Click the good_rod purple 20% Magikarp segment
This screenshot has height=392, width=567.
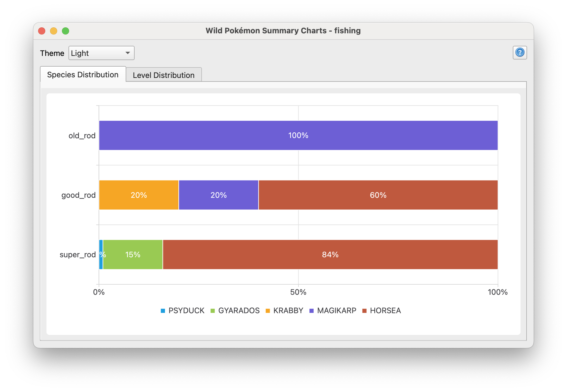(219, 195)
